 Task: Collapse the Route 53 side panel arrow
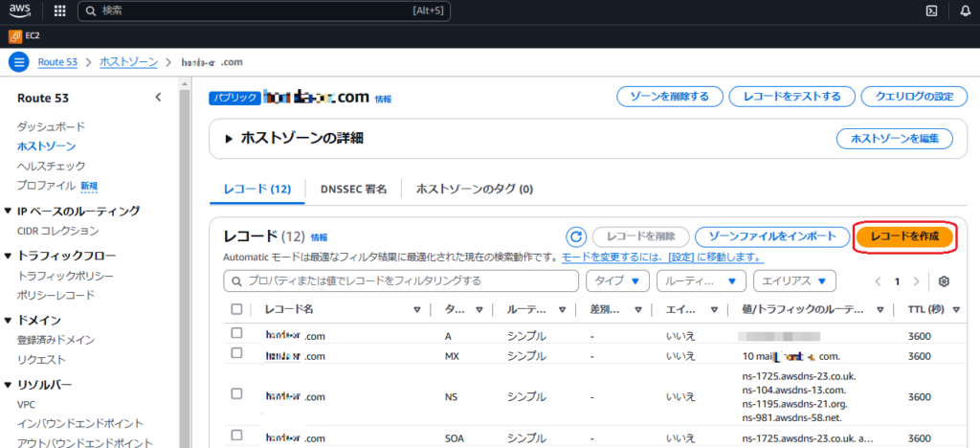pyautogui.click(x=158, y=98)
